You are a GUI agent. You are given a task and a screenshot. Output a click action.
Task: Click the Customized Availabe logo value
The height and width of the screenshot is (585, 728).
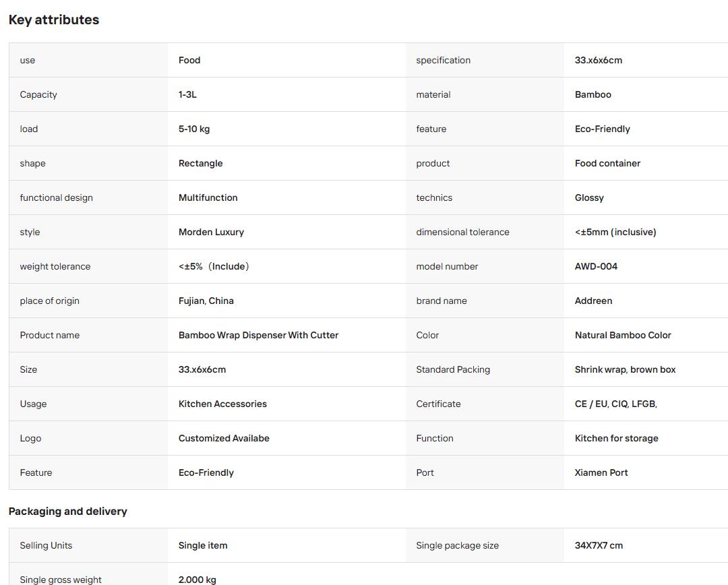[x=224, y=438]
